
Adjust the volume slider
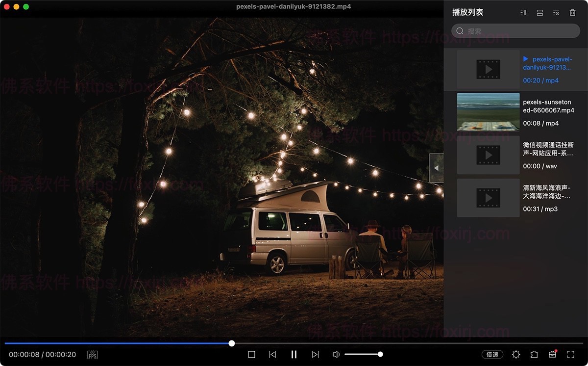(x=363, y=354)
